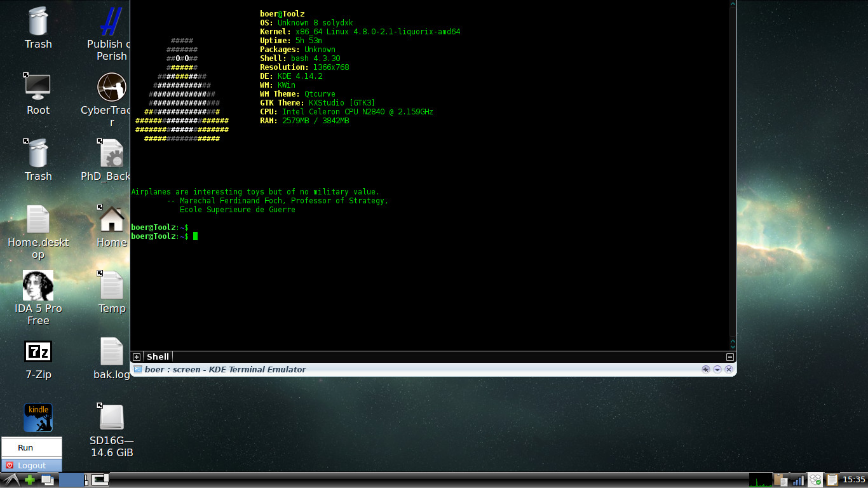868x488 pixels.
Task: Click Logout in the popup menu
Action: 32,465
